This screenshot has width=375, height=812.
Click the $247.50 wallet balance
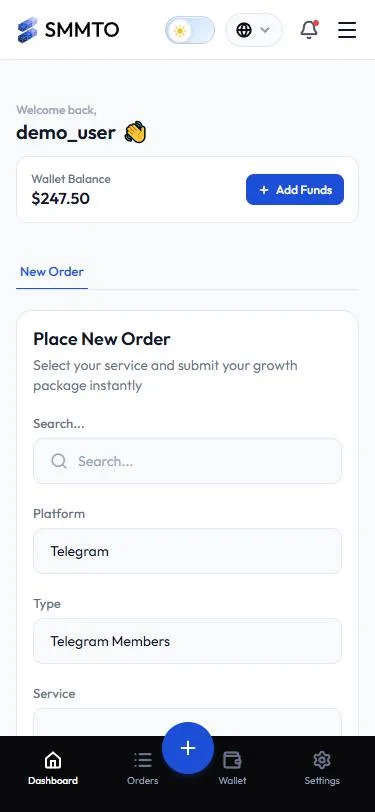point(60,198)
